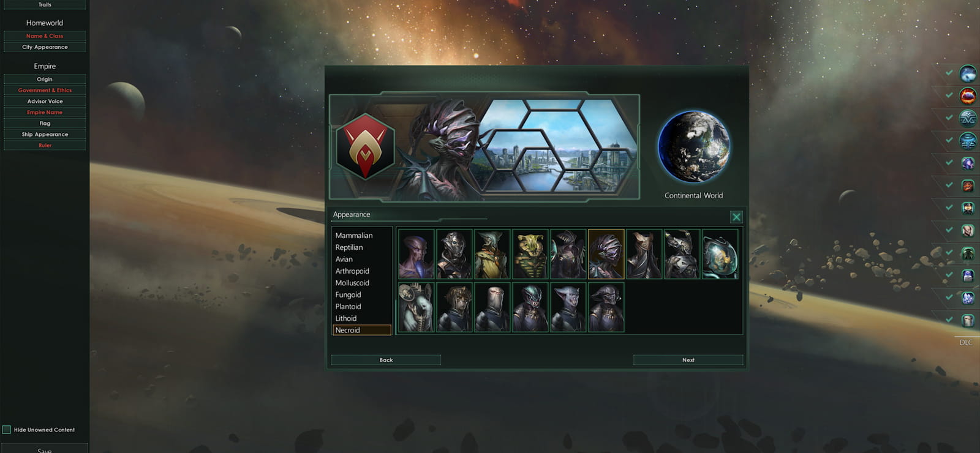This screenshot has height=453, width=980.
Task: Close the Appearance panel with X
Action: 736,217
